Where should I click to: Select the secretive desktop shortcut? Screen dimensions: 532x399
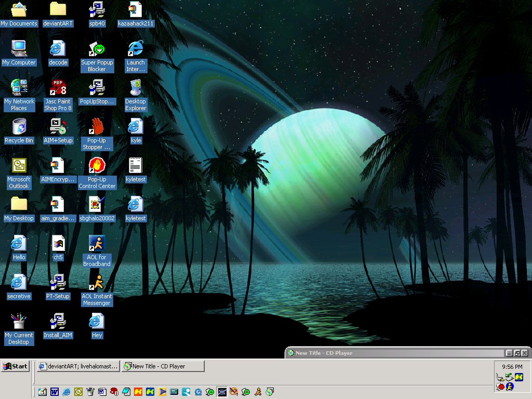point(19,287)
